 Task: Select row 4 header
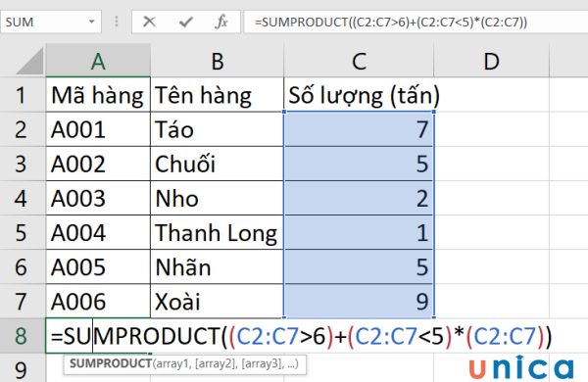point(22,198)
